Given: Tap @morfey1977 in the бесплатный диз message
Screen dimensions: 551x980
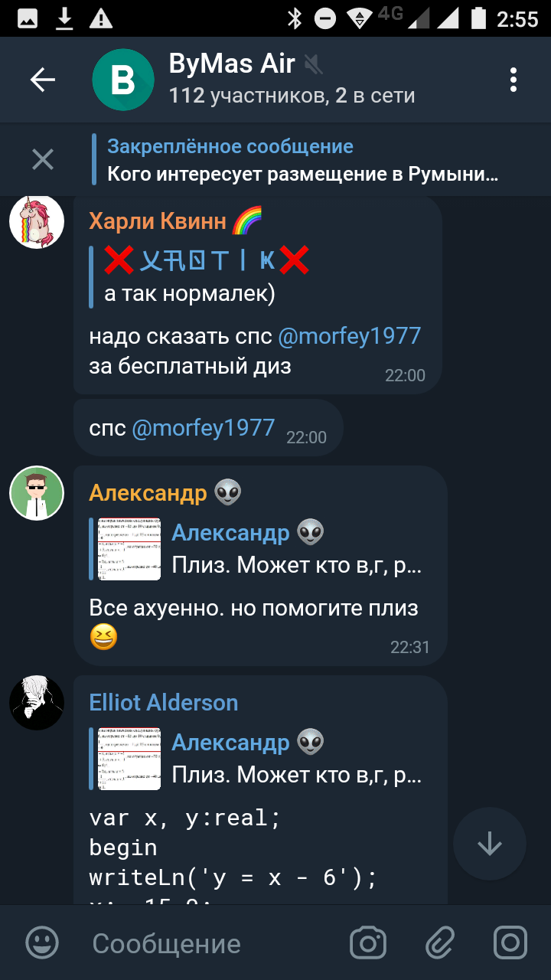Looking at the screenshot, I should tap(349, 335).
